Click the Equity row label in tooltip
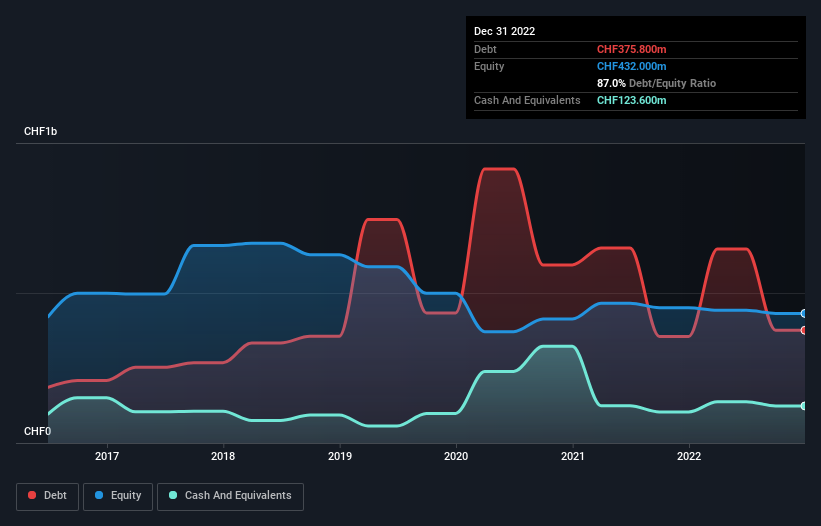821x526 pixels. tap(489, 66)
